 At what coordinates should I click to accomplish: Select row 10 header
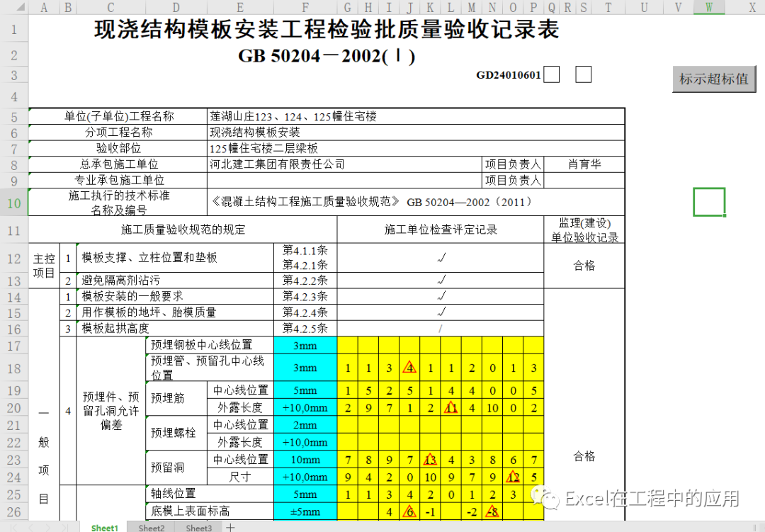[14, 203]
